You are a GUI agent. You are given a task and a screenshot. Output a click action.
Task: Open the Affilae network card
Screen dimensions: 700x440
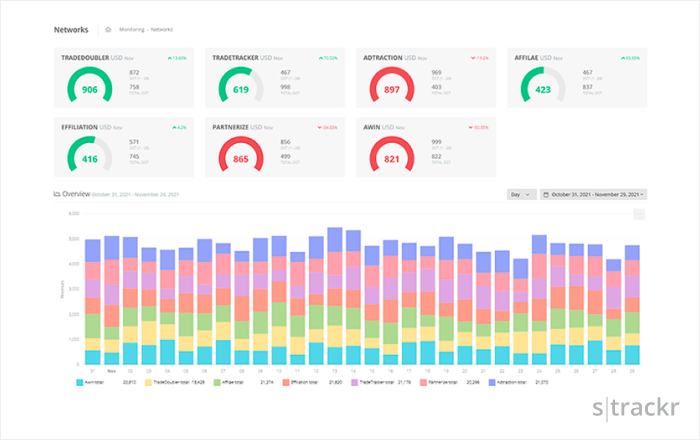pyautogui.click(x=577, y=78)
